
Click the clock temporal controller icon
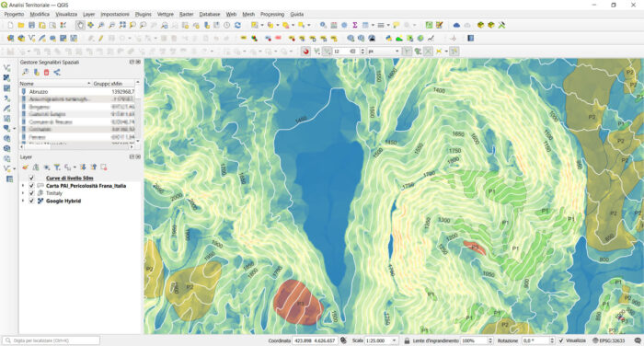pos(226,26)
